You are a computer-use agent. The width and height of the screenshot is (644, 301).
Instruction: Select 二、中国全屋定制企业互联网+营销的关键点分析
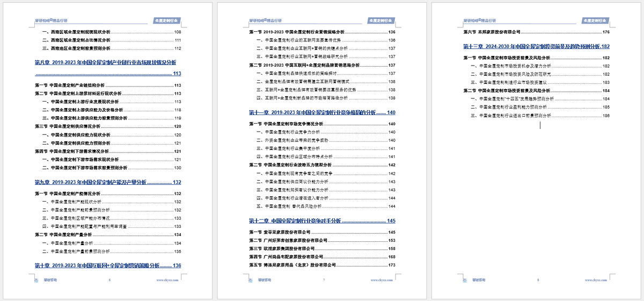pyautogui.click(x=327, y=48)
